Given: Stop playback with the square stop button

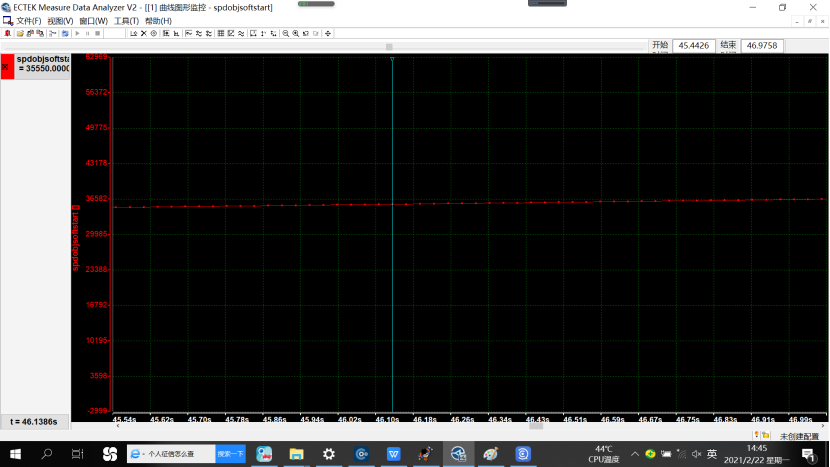Looking at the screenshot, I should pos(97,33).
